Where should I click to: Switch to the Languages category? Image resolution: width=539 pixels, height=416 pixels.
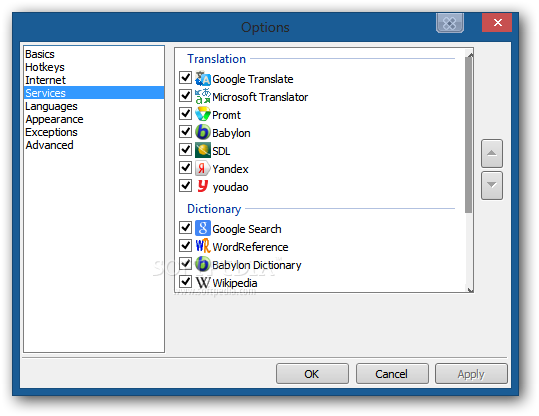coord(94,106)
